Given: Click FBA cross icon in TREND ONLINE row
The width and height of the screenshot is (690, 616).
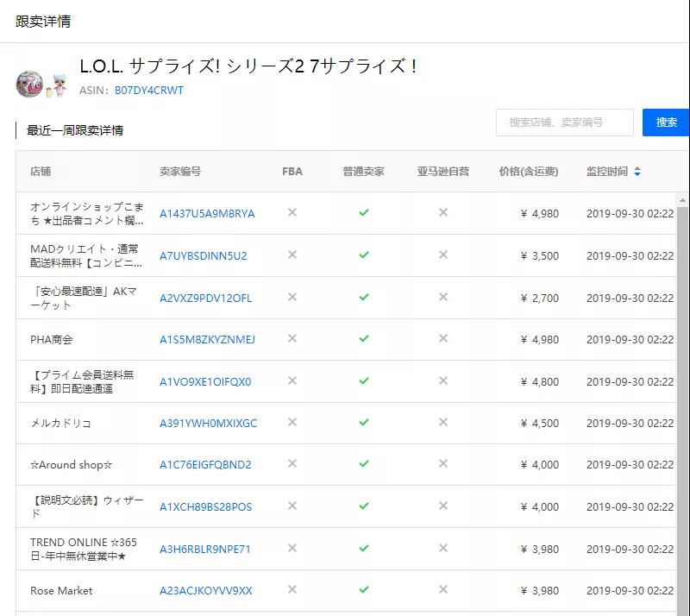Looking at the screenshot, I should pyautogui.click(x=292, y=548).
